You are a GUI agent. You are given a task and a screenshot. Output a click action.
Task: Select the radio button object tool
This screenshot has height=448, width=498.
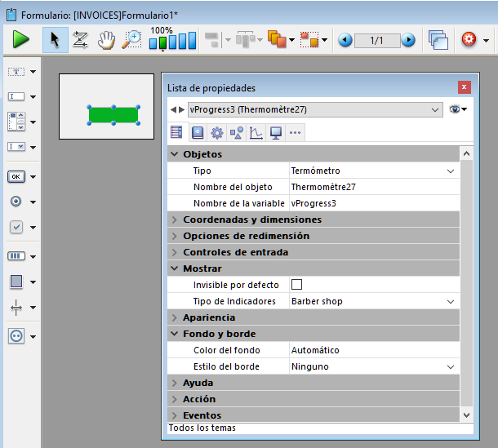(16, 202)
